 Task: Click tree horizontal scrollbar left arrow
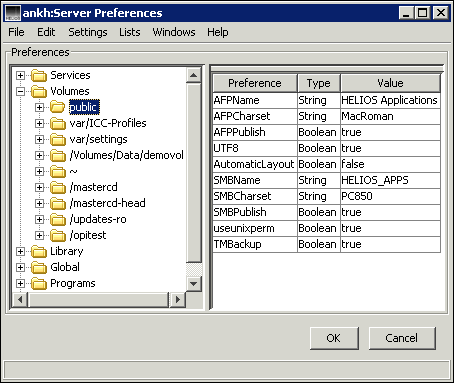(20, 299)
